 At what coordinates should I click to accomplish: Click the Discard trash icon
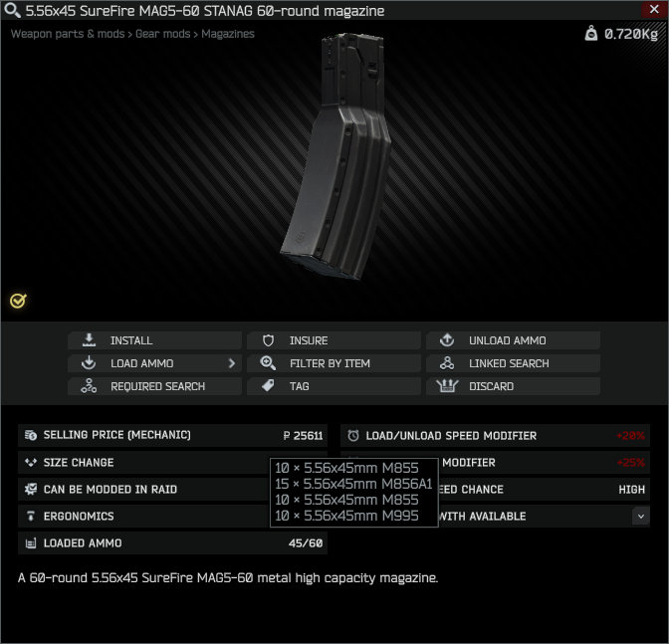(447, 385)
